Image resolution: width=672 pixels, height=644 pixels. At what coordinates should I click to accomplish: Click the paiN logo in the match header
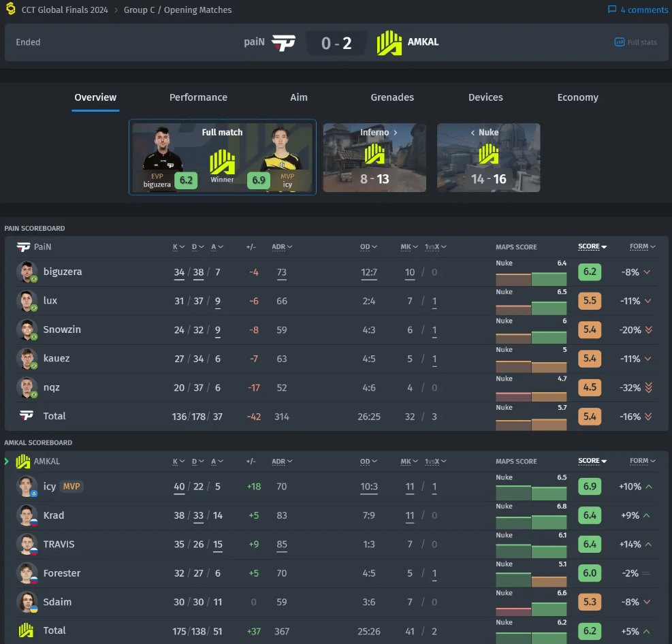[x=285, y=42]
